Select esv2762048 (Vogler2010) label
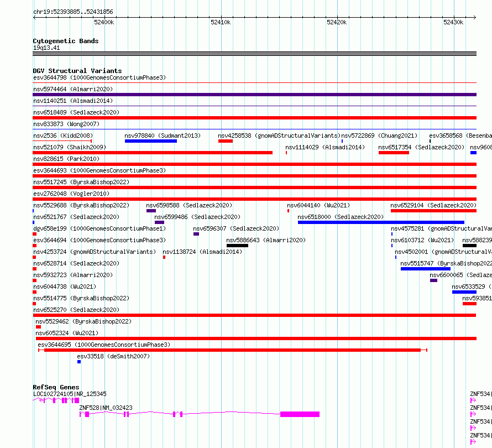 pyautogui.click(x=71, y=194)
